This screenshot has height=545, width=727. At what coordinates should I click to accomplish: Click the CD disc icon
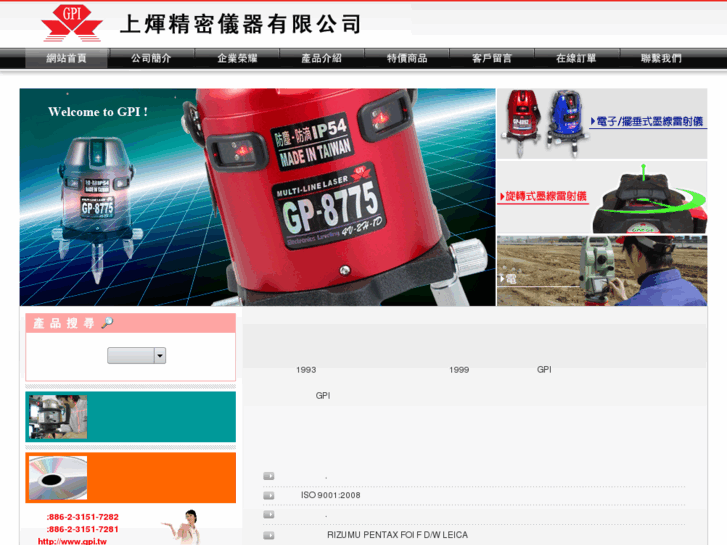58,478
